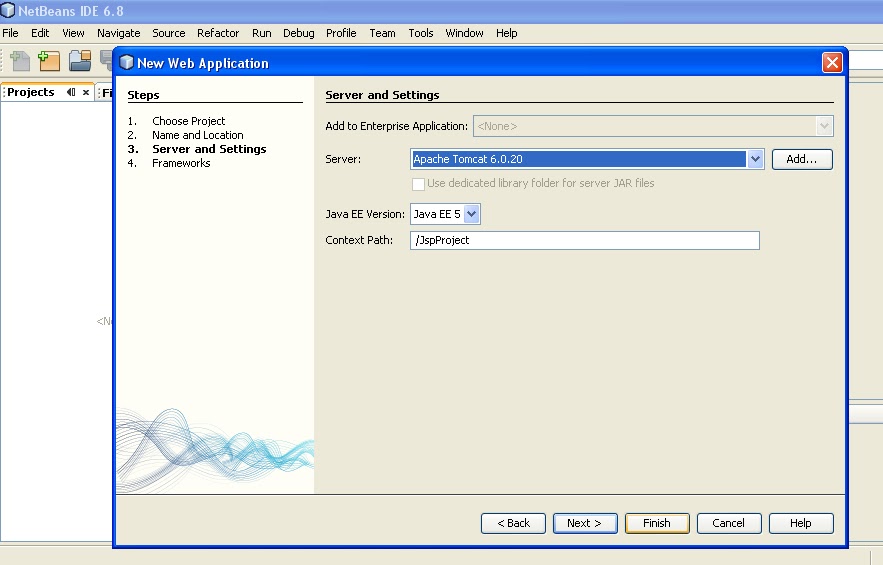
Task: Open the Help menu
Action: [507, 33]
